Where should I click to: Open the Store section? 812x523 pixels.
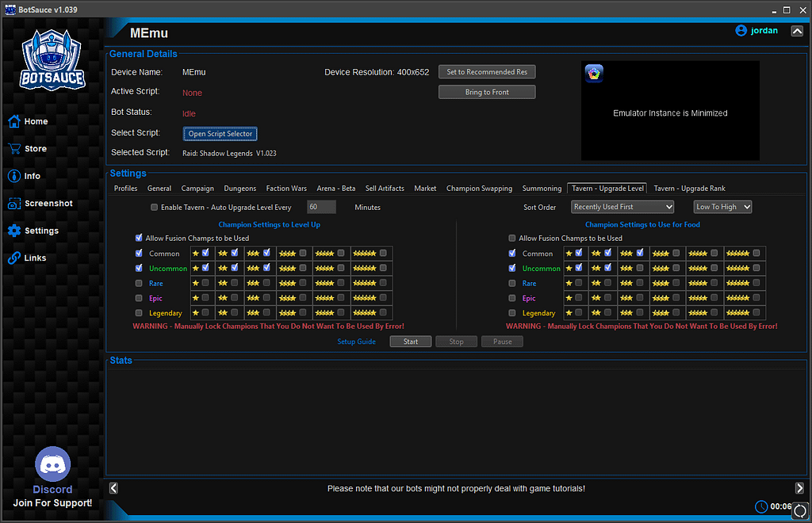click(x=33, y=148)
